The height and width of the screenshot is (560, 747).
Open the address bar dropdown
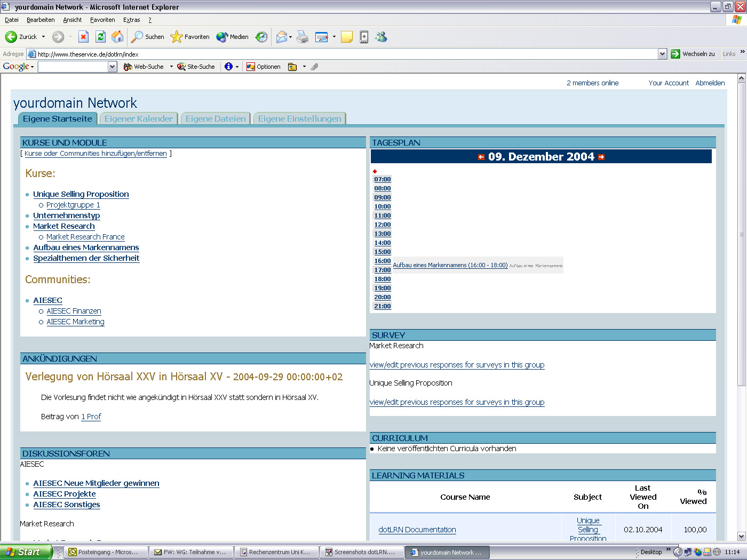(663, 53)
